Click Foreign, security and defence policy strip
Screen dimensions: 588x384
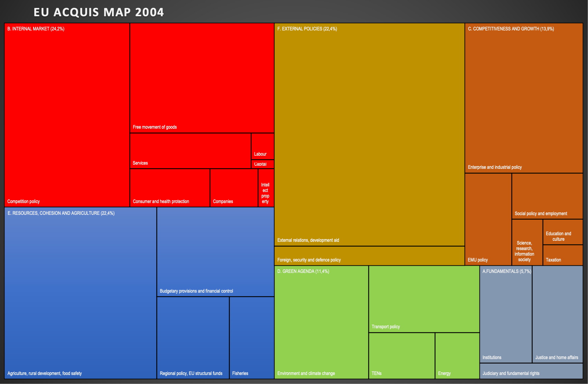(369, 256)
